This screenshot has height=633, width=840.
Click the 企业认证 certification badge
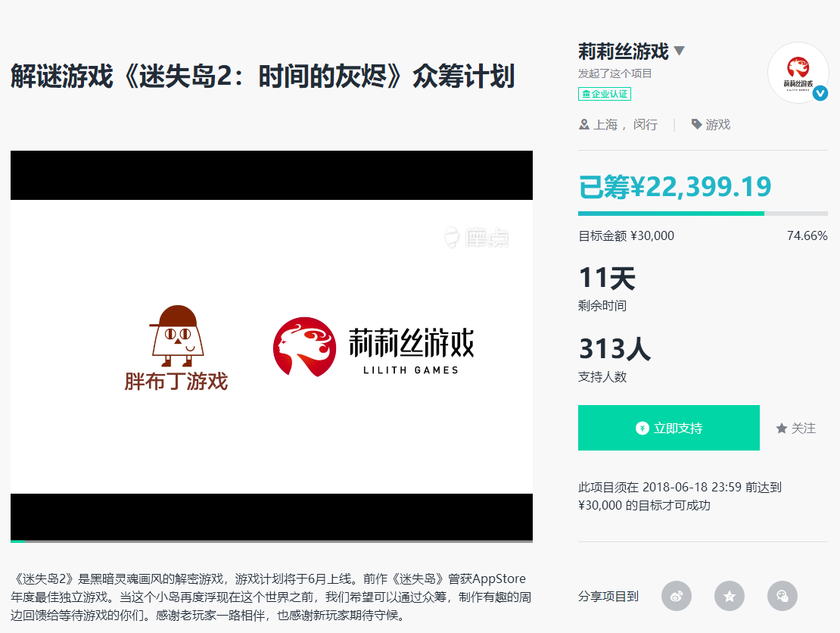click(605, 94)
